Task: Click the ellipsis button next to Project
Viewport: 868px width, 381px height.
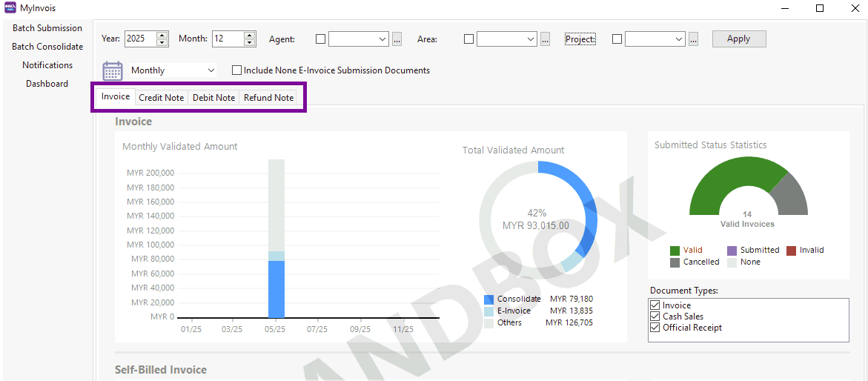Action: [x=693, y=39]
